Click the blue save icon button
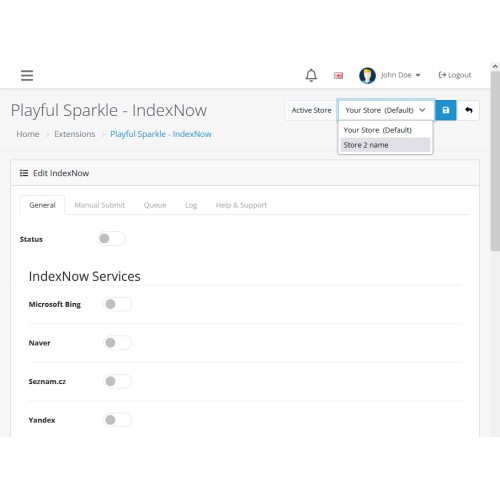 (x=446, y=110)
